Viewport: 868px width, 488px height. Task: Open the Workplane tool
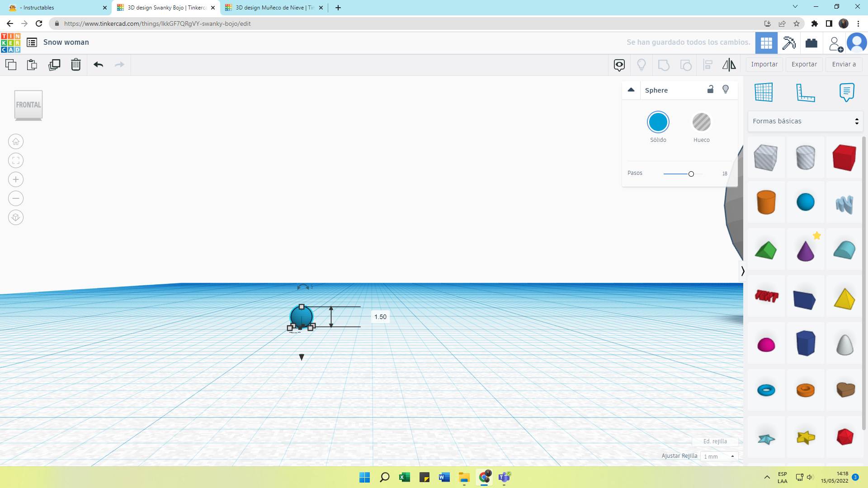pos(764,93)
